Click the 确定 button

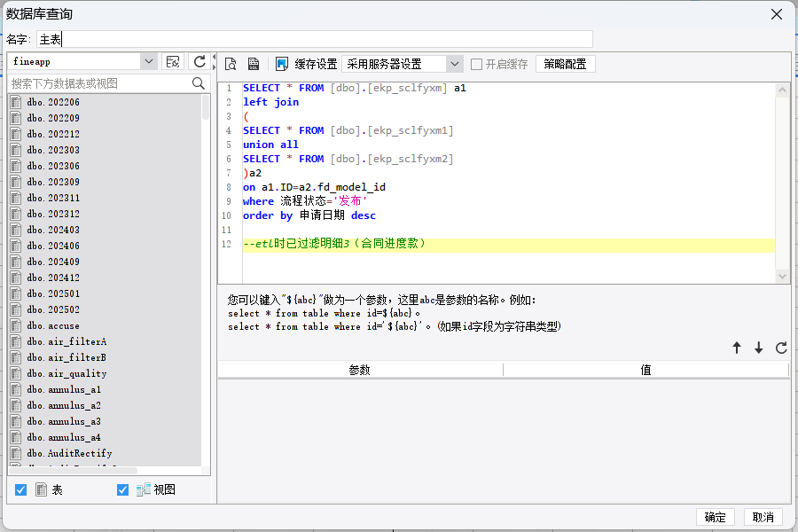(x=715, y=517)
